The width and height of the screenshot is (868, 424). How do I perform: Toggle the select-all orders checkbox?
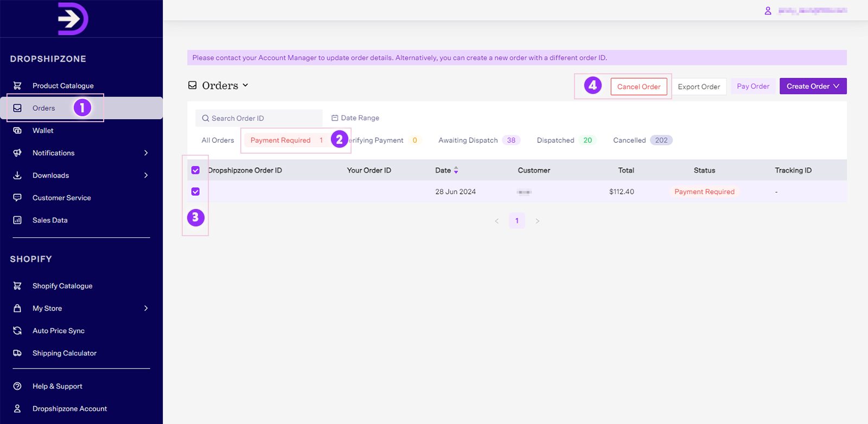196,170
